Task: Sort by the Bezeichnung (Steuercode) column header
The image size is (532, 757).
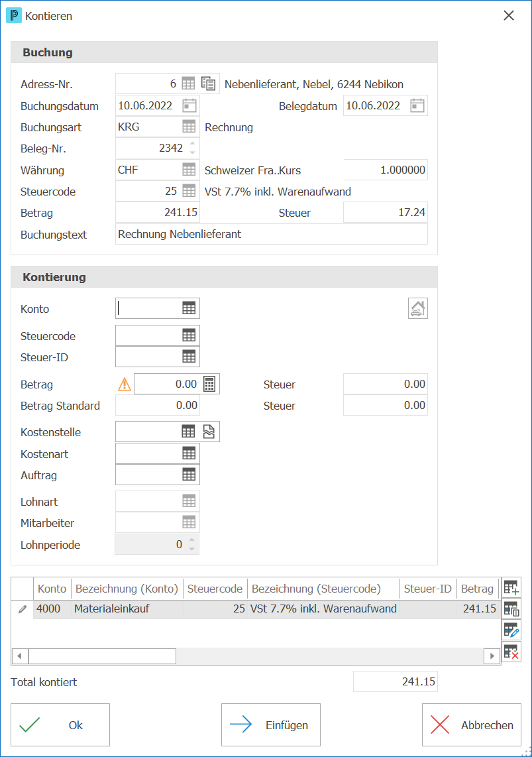Action: click(323, 589)
